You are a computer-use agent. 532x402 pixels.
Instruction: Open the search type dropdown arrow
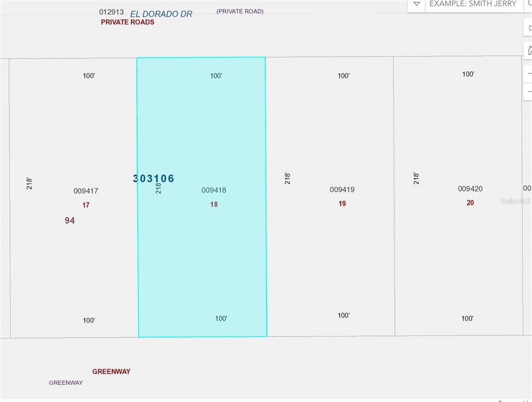(x=416, y=4)
